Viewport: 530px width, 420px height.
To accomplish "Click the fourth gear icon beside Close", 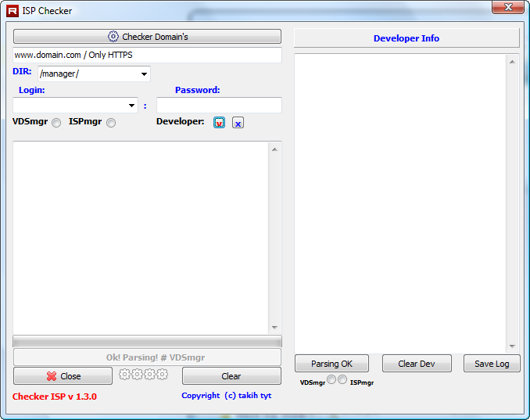I will click(x=162, y=375).
